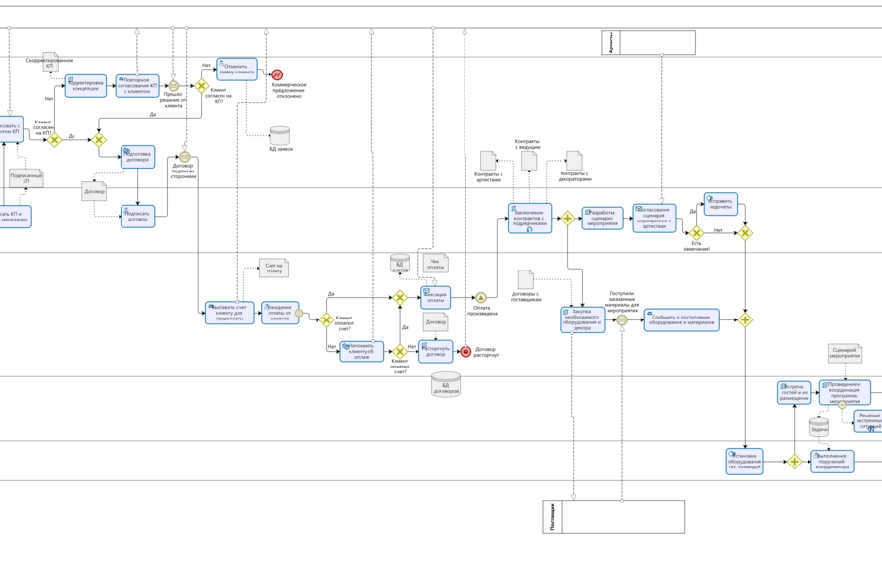Select the 'Ожидание оплаты от клиента' task
882x588 pixels.
279,313
